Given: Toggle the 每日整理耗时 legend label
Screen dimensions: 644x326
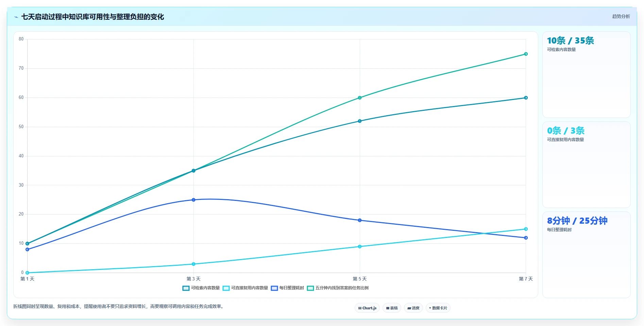Looking at the screenshot, I should 292,288.
